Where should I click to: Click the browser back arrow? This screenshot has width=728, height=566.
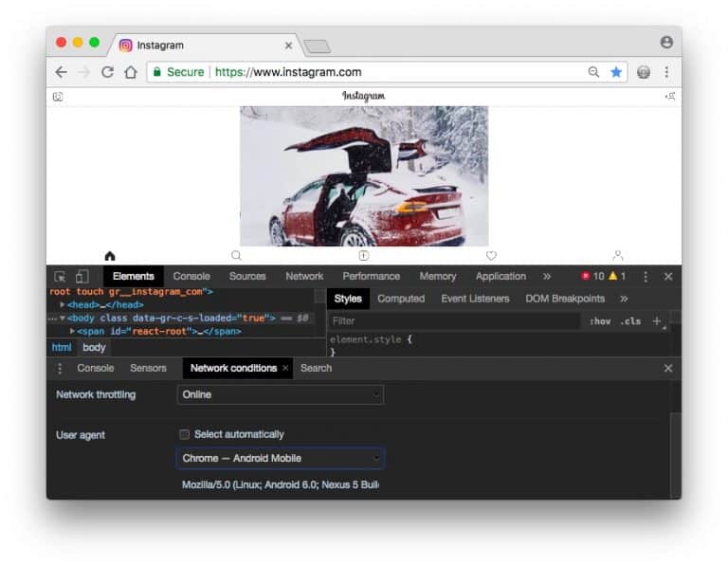[x=62, y=72]
